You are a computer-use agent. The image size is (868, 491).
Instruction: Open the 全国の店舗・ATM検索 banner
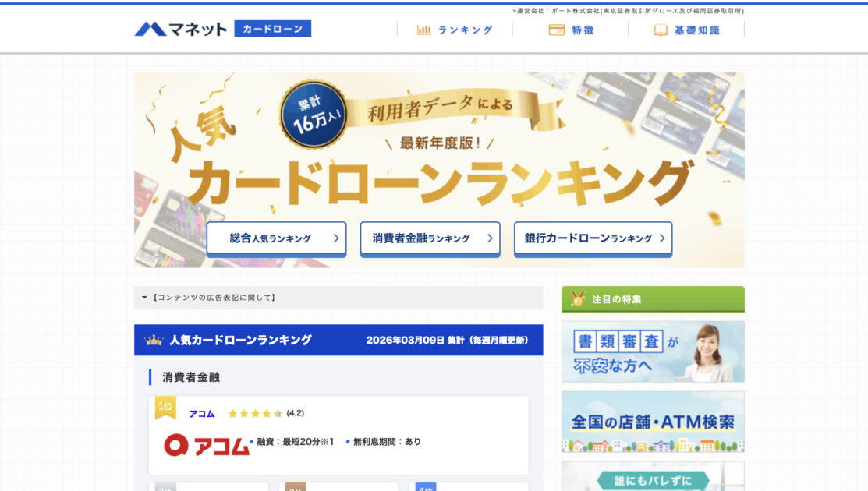(653, 422)
